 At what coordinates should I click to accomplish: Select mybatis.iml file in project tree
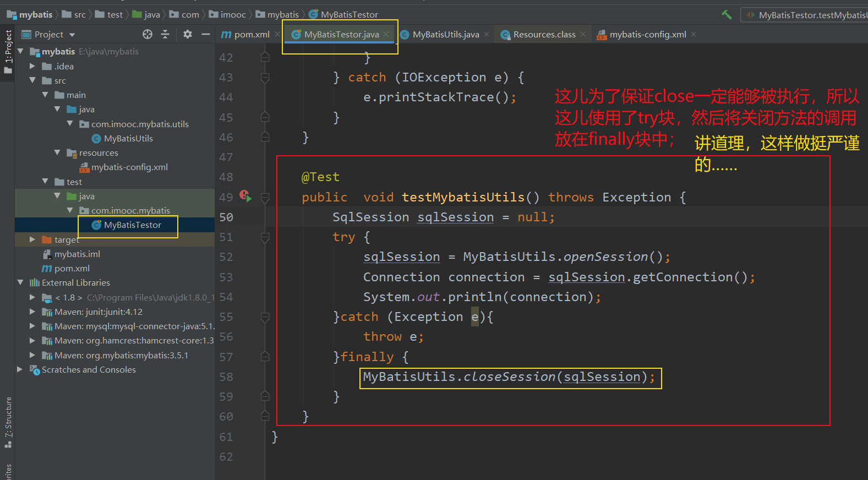(72, 254)
